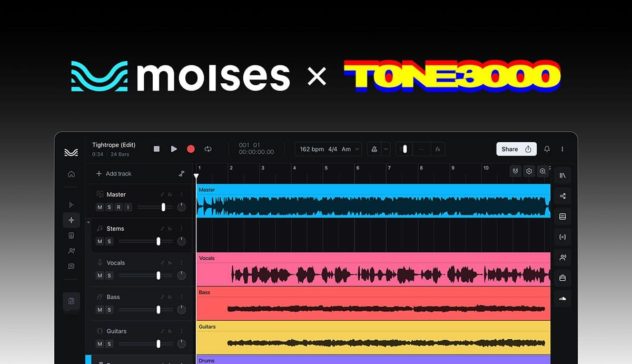The image size is (632, 364).
Task: Select the yellow Guitars waveform clip
Action: (373, 338)
